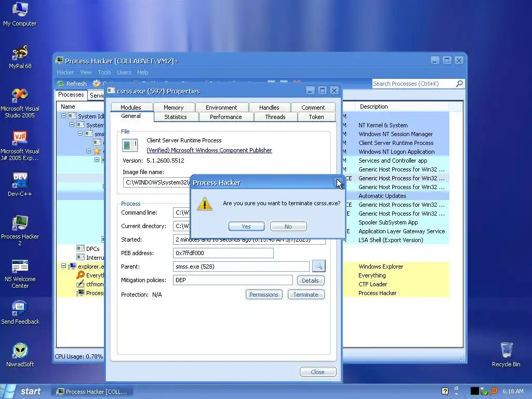The width and height of the screenshot is (532, 399).
Task: Switch to the Performance tab
Action: tap(225, 117)
